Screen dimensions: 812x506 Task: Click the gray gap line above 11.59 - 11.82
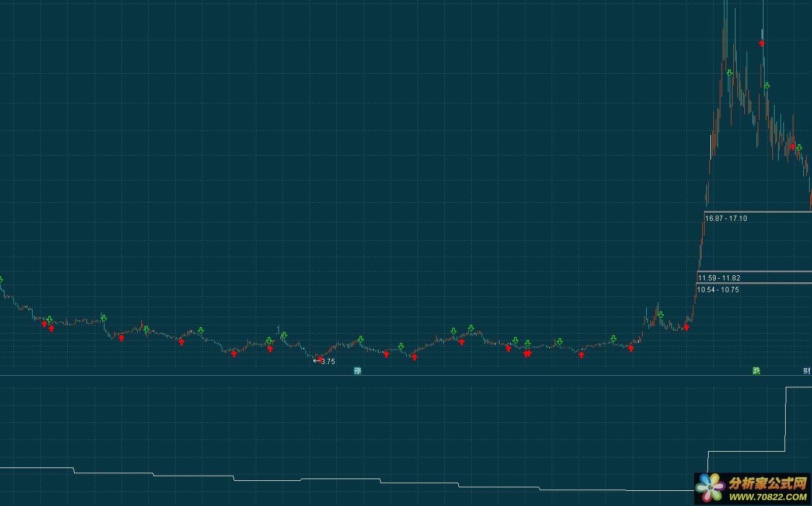(x=754, y=271)
